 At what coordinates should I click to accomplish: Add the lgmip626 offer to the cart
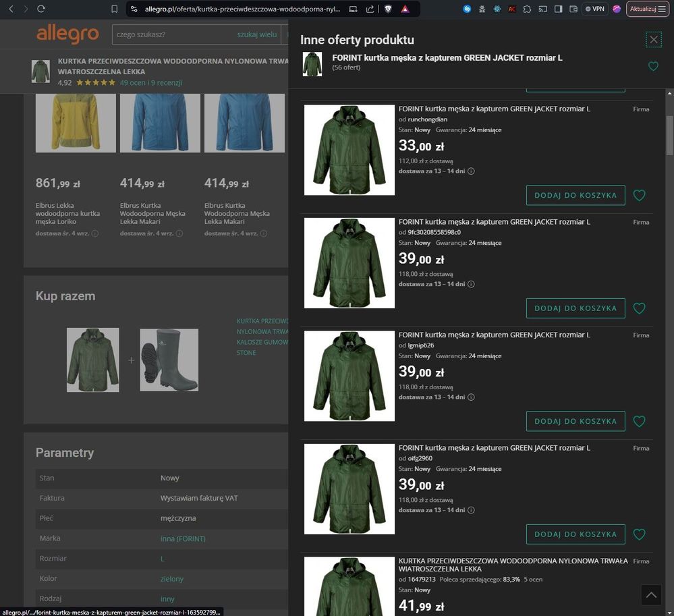click(575, 421)
